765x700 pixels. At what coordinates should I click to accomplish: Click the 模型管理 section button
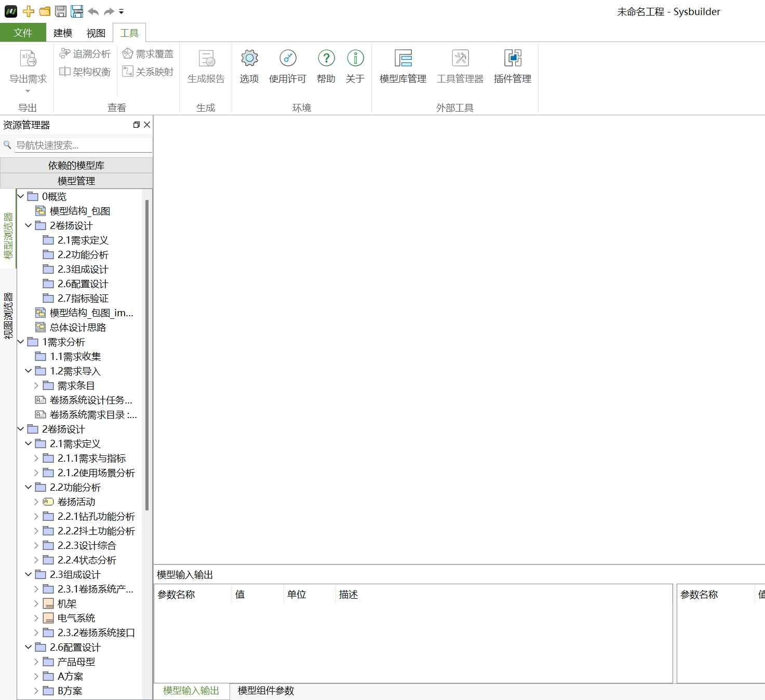coord(76,181)
